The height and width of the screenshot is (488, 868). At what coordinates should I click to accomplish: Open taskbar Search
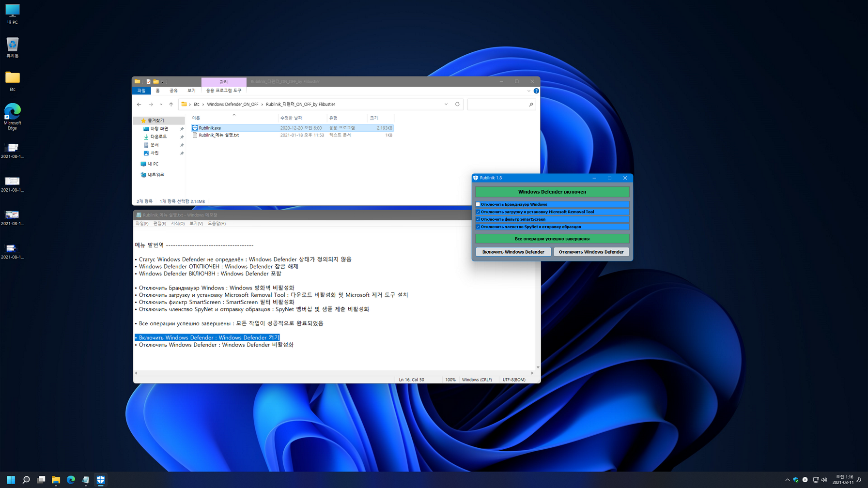[26, 480]
